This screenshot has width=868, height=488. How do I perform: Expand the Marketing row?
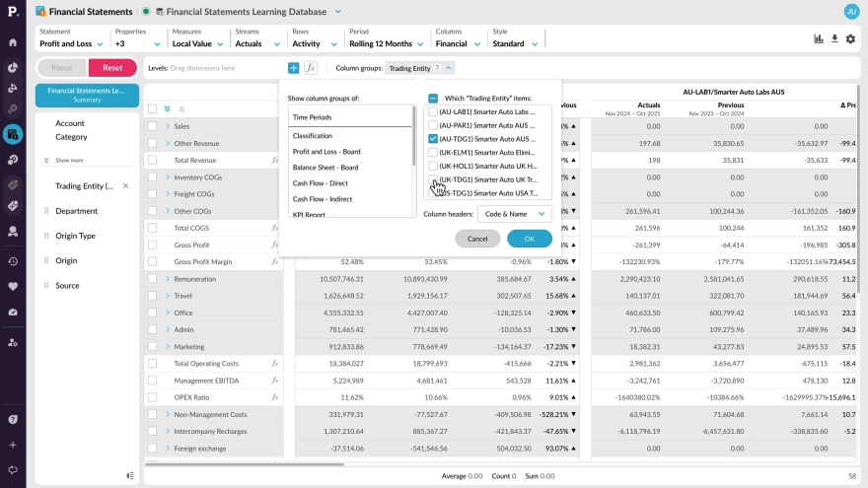click(167, 346)
